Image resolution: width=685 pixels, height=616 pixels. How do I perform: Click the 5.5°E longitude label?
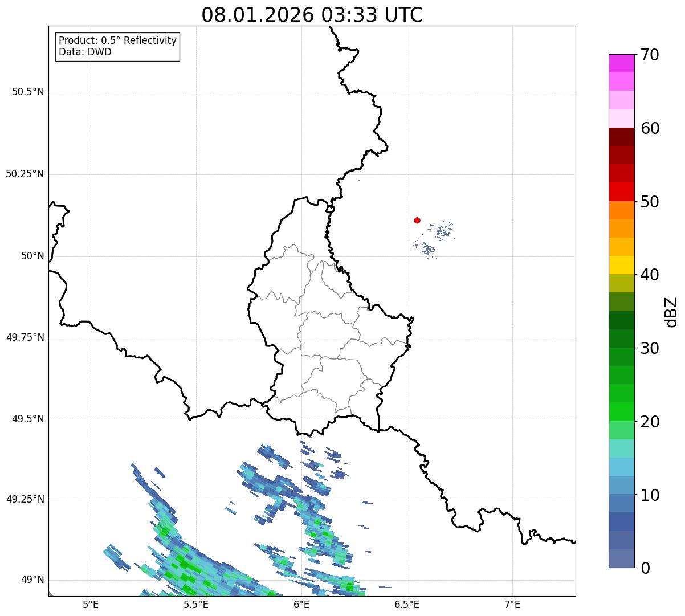197,604
